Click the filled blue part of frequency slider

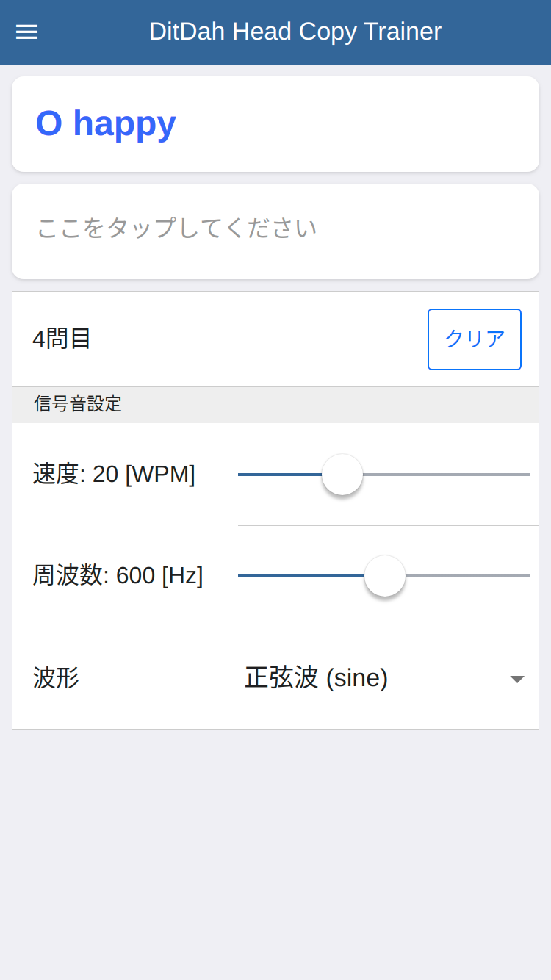(301, 576)
